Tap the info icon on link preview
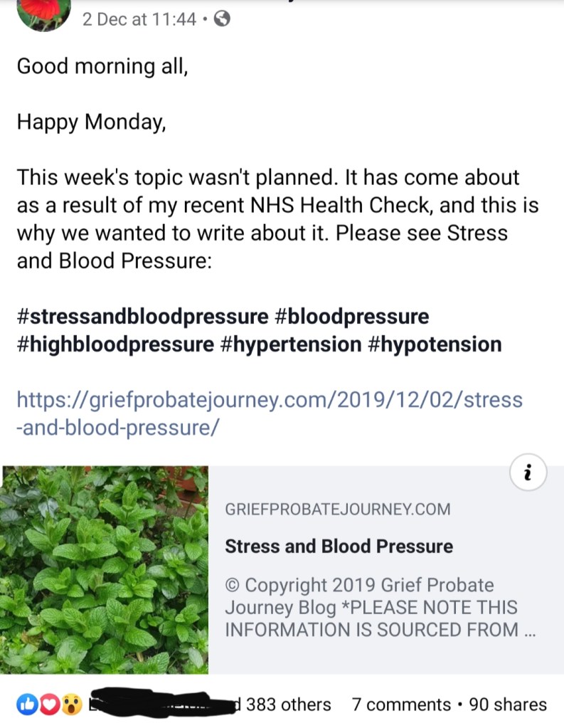This screenshot has height=728, width=564. (527, 472)
